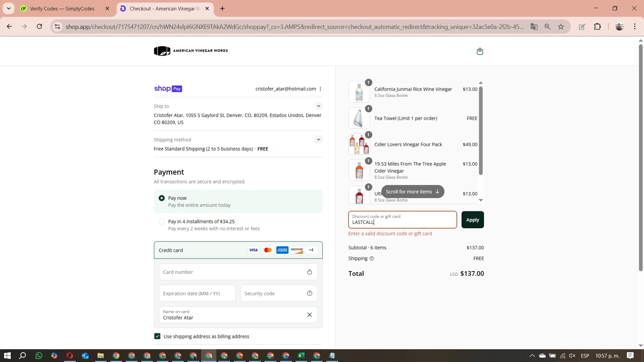Screen dimensions: 644x362
Task: Open the Chrome profile avatar
Action: (x=620, y=27)
